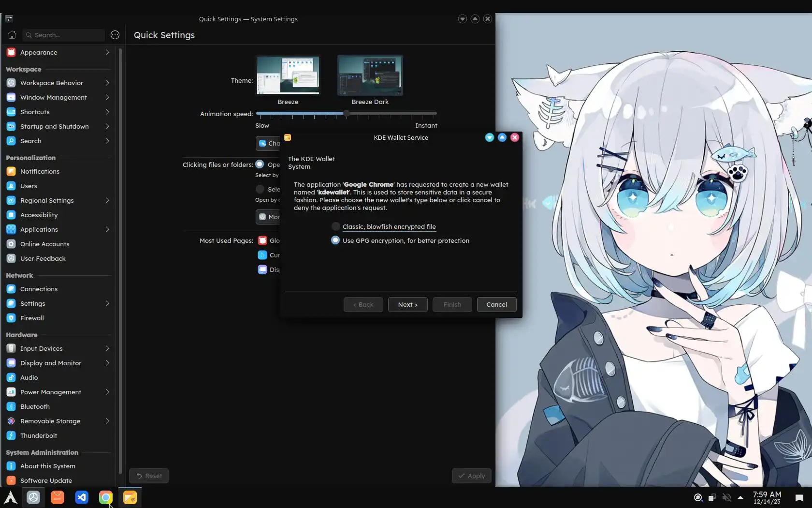
Task: Click the Users icon in the sidebar
Action: click(x=11, y=186)
